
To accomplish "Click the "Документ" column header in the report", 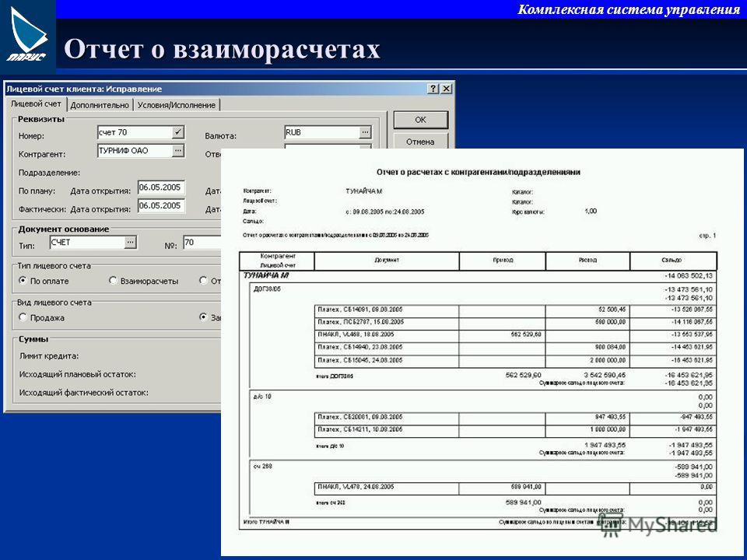I will [x=387, y=261].
